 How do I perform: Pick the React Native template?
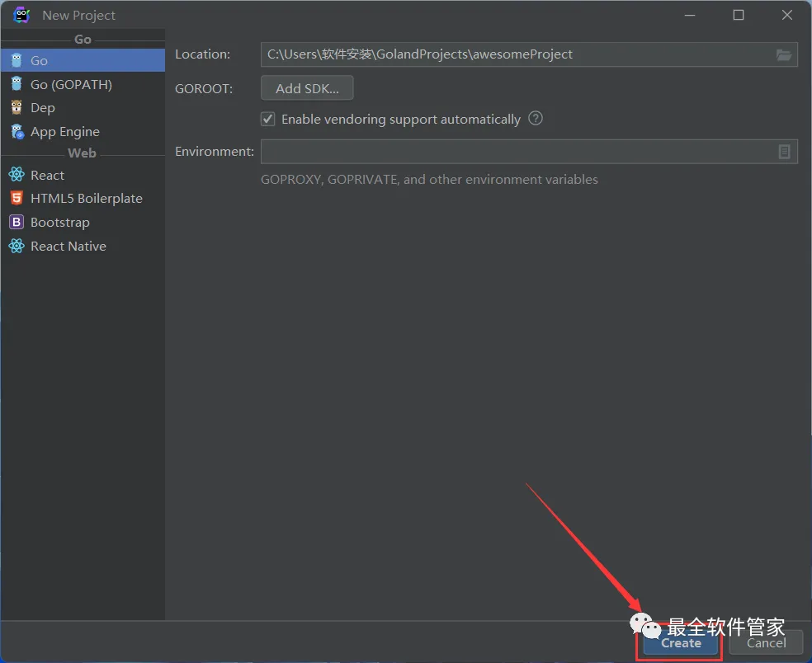point(83,246)
